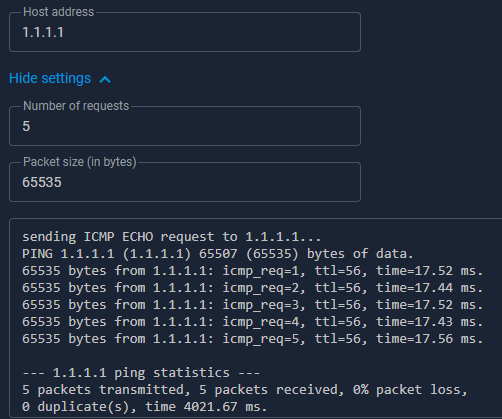Focus the Host address input field
This screenshot has height=419, width=502.
point(185,32)
